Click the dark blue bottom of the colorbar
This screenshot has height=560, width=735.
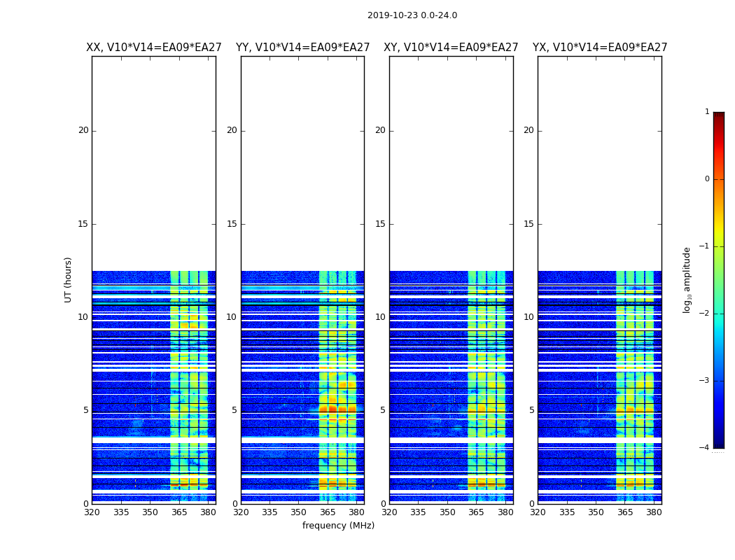click(719, 444)
